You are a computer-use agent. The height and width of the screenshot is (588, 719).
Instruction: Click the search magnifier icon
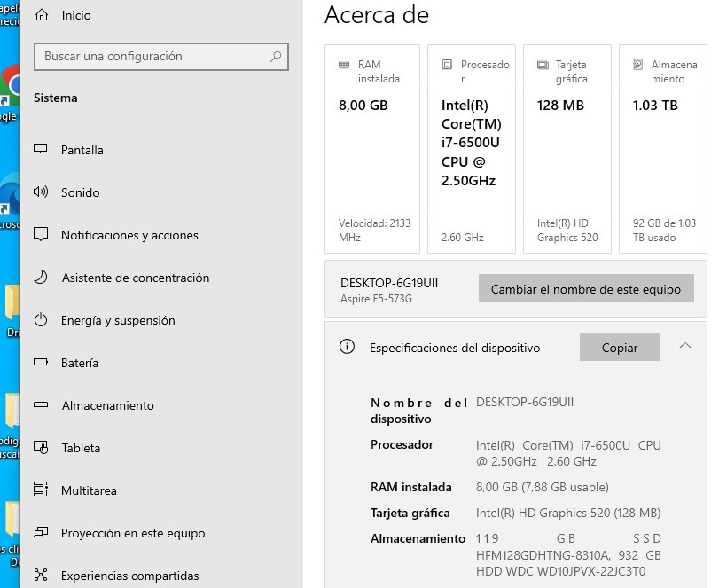tap(277, 56)
